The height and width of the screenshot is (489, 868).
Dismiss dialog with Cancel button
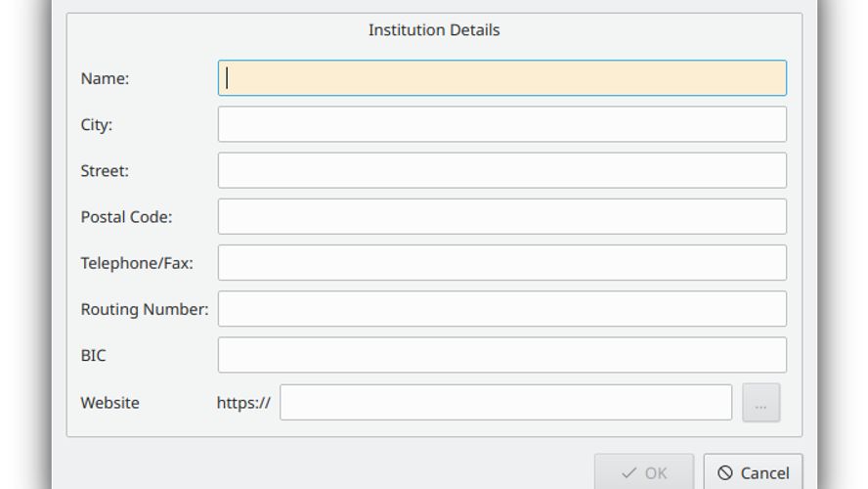click(753, 472)
